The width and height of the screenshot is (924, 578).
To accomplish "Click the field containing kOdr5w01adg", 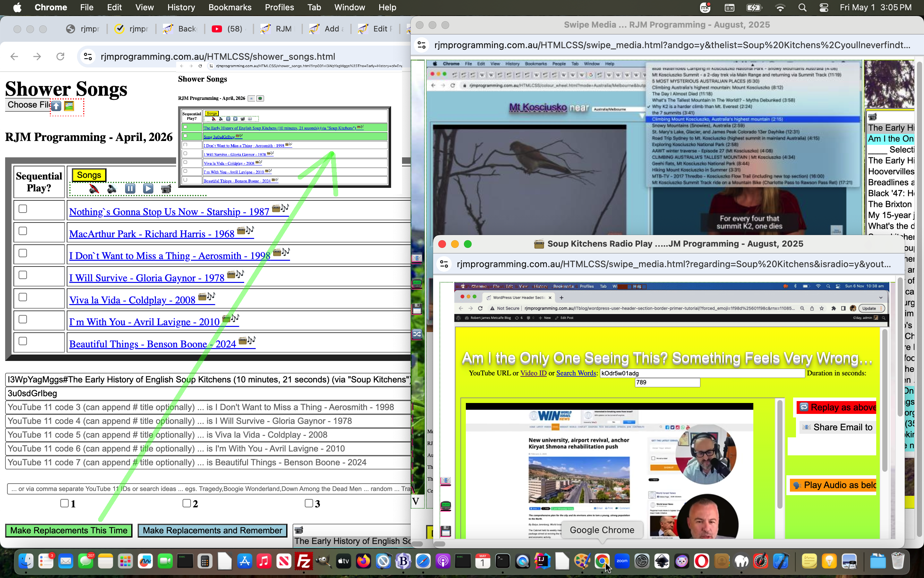I will (703, 373).
